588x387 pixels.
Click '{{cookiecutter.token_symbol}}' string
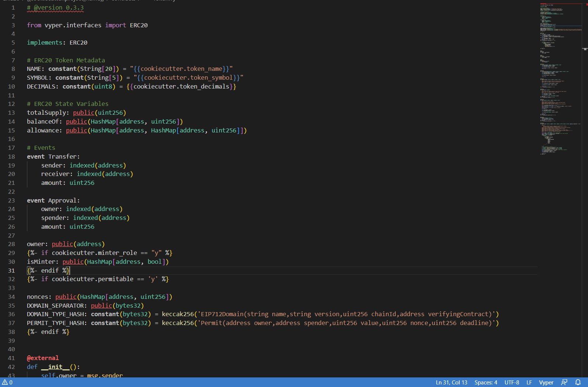tap(188, 77)
